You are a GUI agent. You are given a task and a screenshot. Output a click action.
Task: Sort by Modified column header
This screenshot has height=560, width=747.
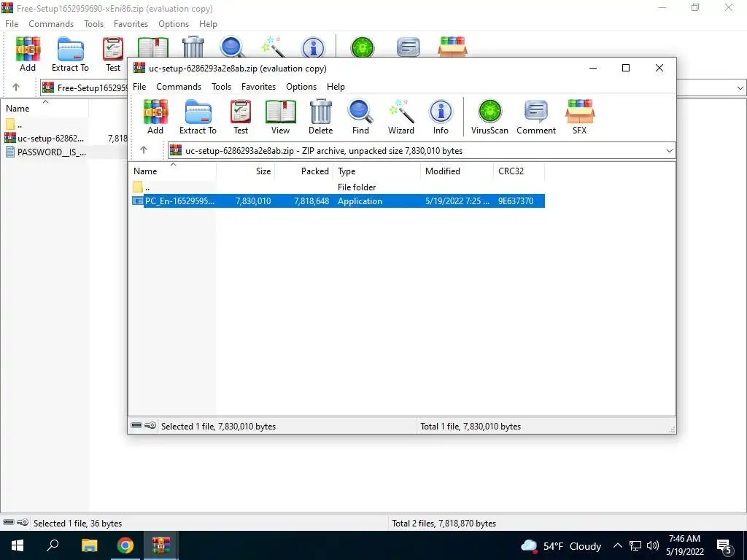pyautogui.click(x=457, y=171)
